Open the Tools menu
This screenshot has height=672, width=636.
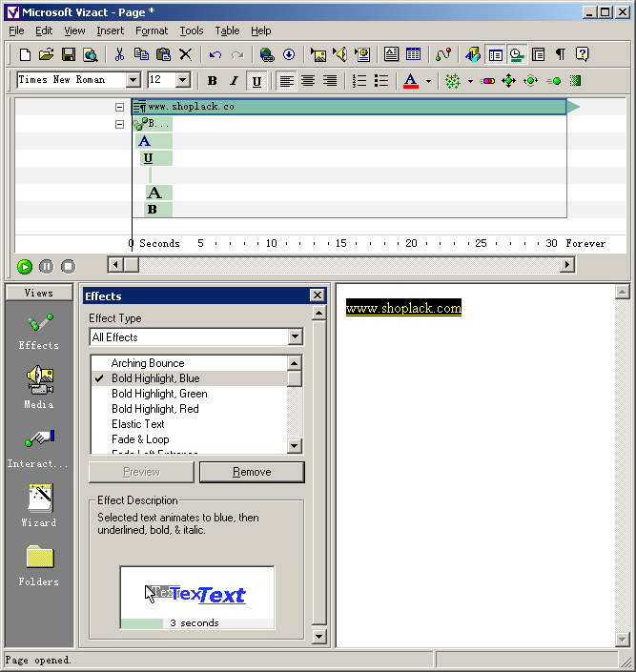(x=192, y=31)
